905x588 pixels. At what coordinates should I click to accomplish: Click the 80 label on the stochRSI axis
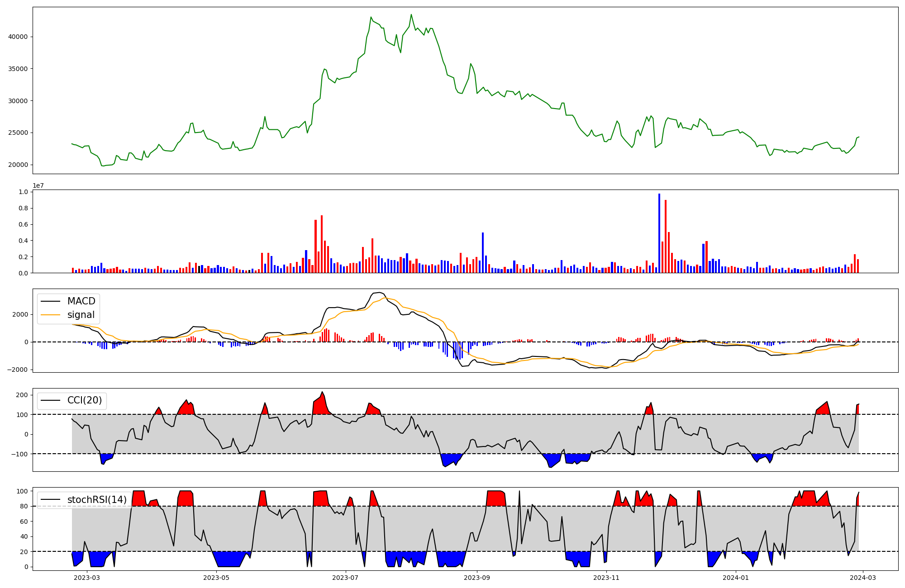[24, 506]
